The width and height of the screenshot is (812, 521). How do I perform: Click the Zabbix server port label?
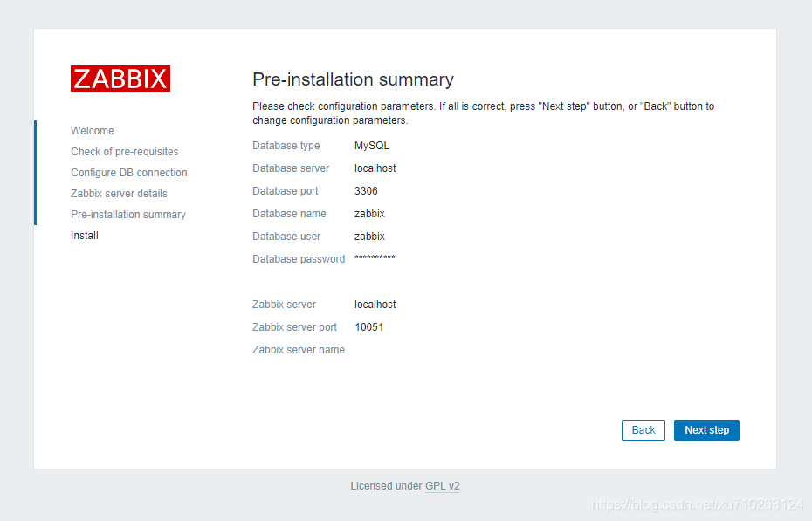(294, 327)
